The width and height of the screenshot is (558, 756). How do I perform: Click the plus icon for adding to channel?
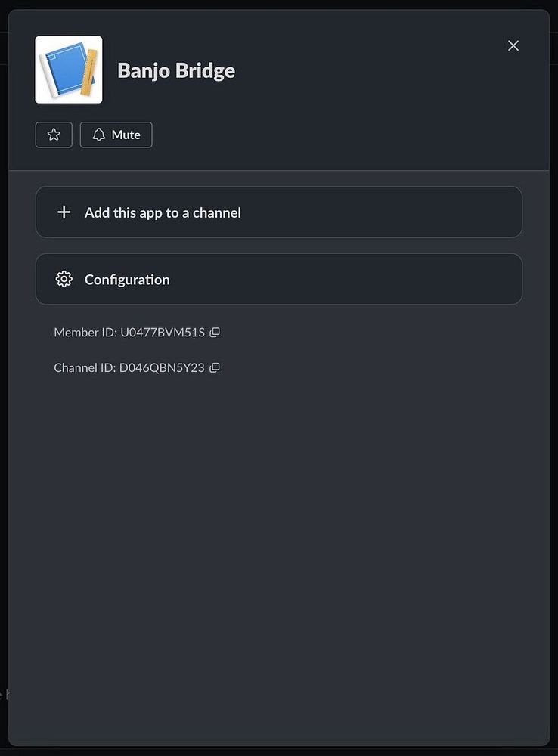tap(64, 212)
